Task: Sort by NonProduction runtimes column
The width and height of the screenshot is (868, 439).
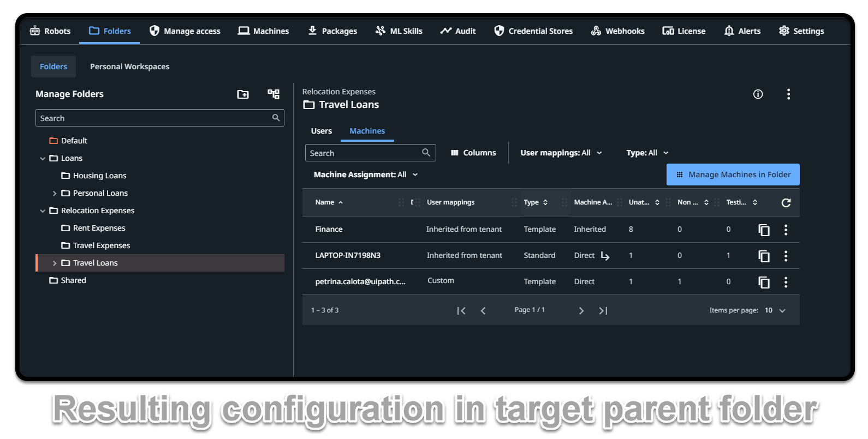Action: pos(693,202)
